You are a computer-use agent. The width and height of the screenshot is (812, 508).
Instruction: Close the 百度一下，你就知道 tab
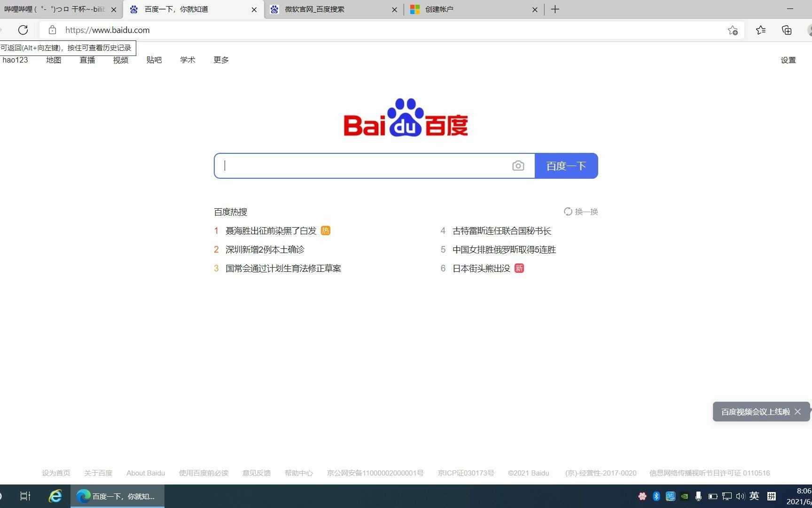(x=254, y=9)
